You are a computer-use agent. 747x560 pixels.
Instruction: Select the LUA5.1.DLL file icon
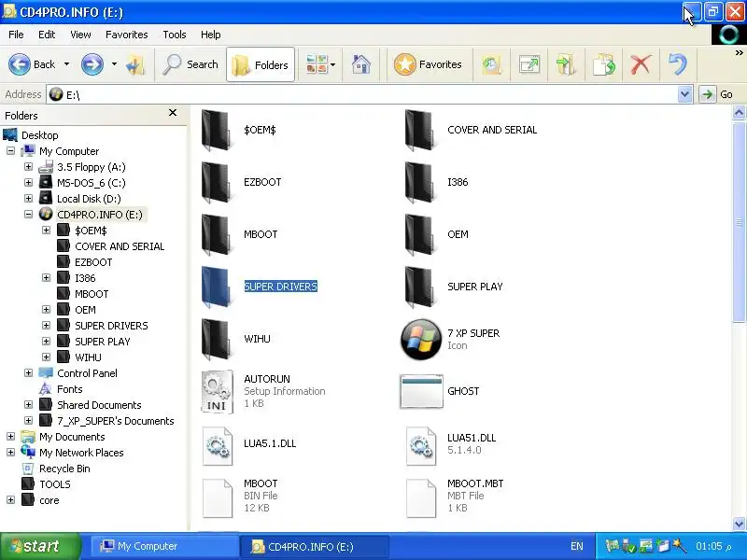point(218,446)
